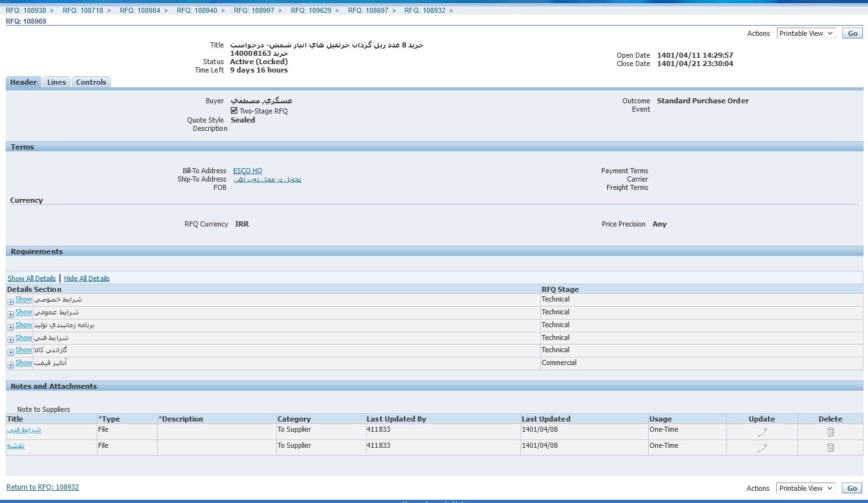Click Return to RFQ: 108932 link
The height and width of the screenshot is (503, 868).
(42, 487)
